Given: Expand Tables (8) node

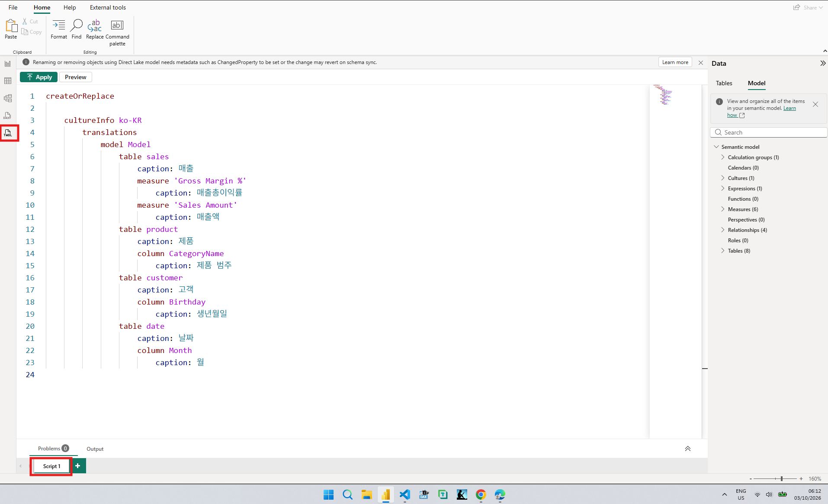Looking at the screenshot, I should coord(723,251).
